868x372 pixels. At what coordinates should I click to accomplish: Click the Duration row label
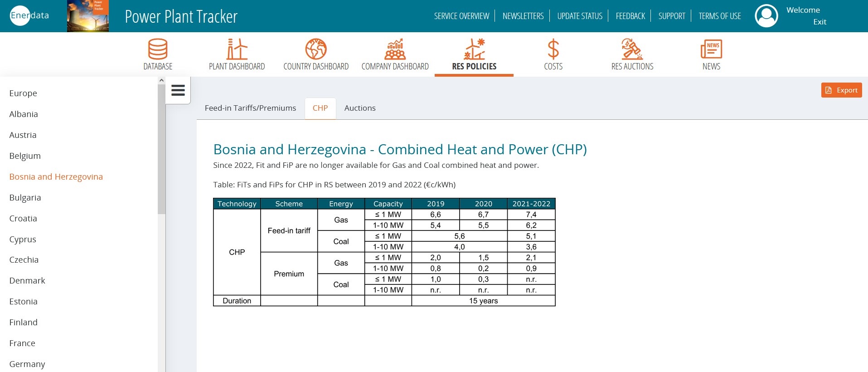point(237,301)
